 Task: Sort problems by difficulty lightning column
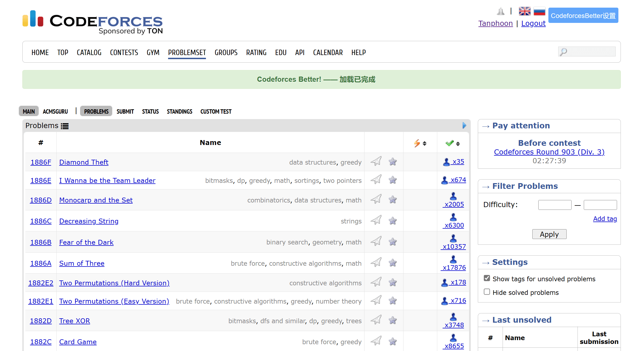point(420,143)
